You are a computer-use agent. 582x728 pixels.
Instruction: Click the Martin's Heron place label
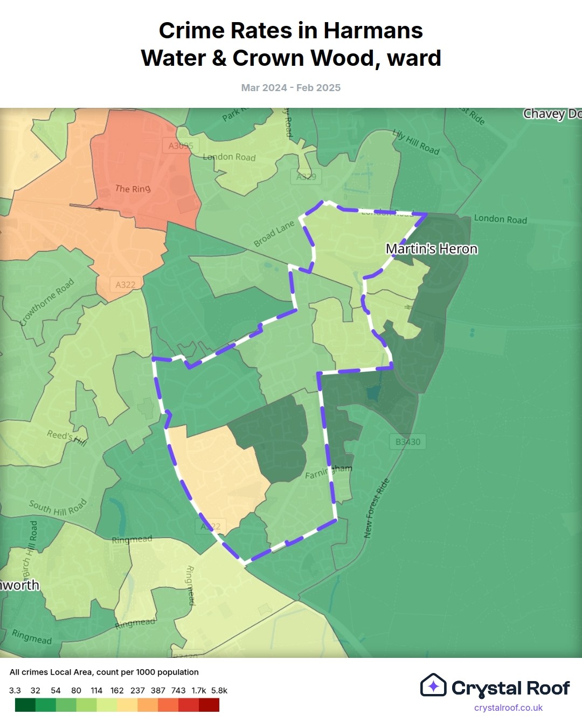(x=432, y=249)
